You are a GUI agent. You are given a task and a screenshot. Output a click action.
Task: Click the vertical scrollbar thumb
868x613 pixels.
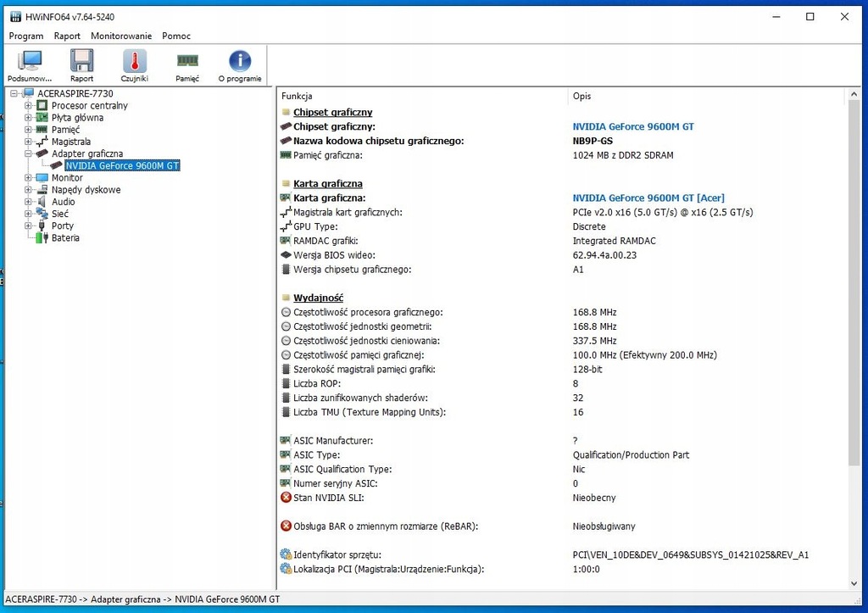(854, 283)
